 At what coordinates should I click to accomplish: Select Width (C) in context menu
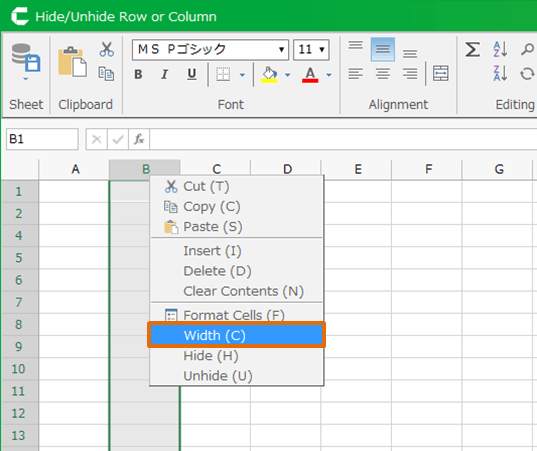(x=237, y=335)
